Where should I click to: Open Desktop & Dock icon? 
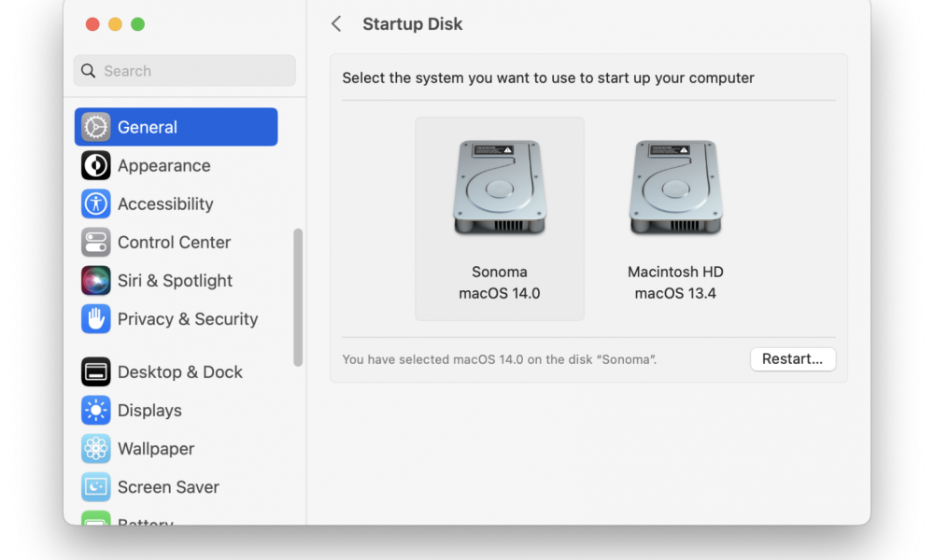[x=95, y=372]
